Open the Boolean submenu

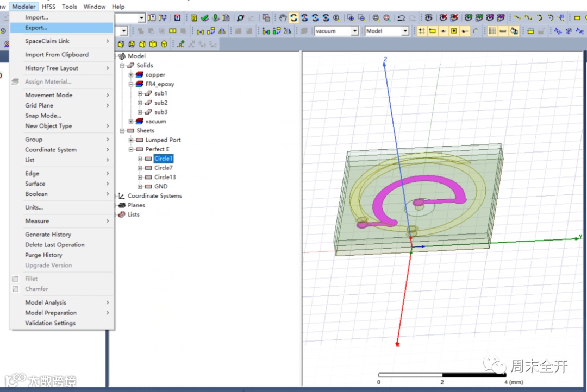pos(61,194)
